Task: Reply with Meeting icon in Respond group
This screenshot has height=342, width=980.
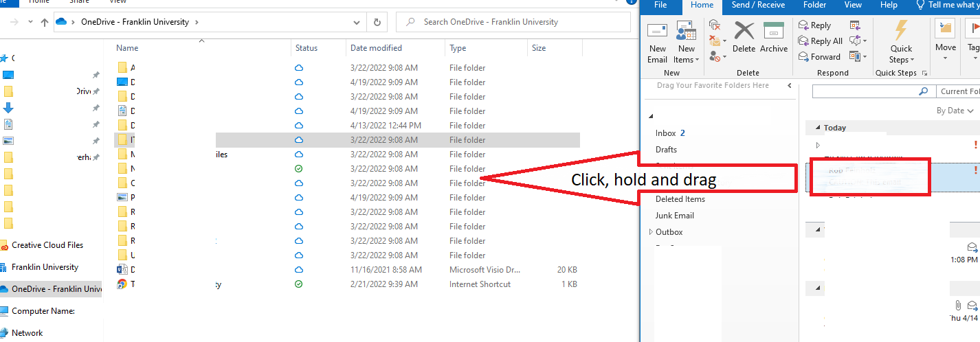Action: click(855, 25)
